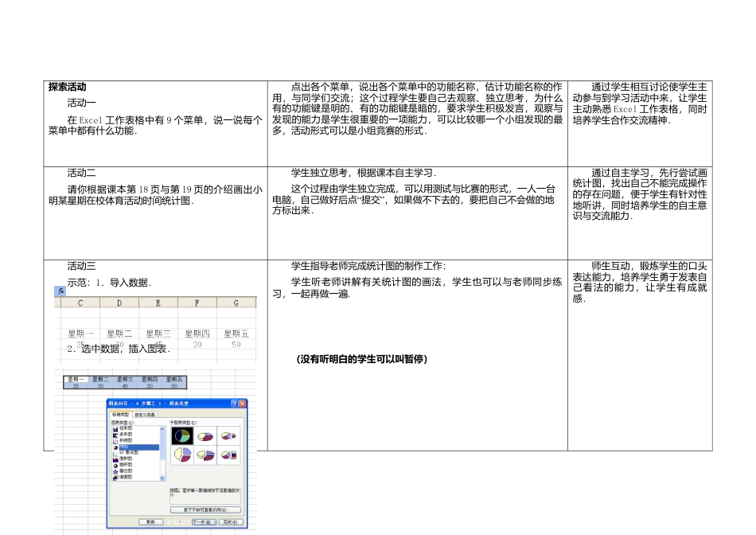Image resolution: width=756 pixels, height=535 pixels.
Task: Click 取消 to cancel the chart wizard
Action: click(150, 522)
